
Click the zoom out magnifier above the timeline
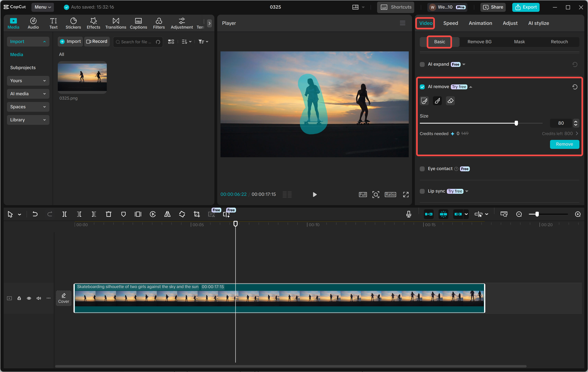coord(519,214)
